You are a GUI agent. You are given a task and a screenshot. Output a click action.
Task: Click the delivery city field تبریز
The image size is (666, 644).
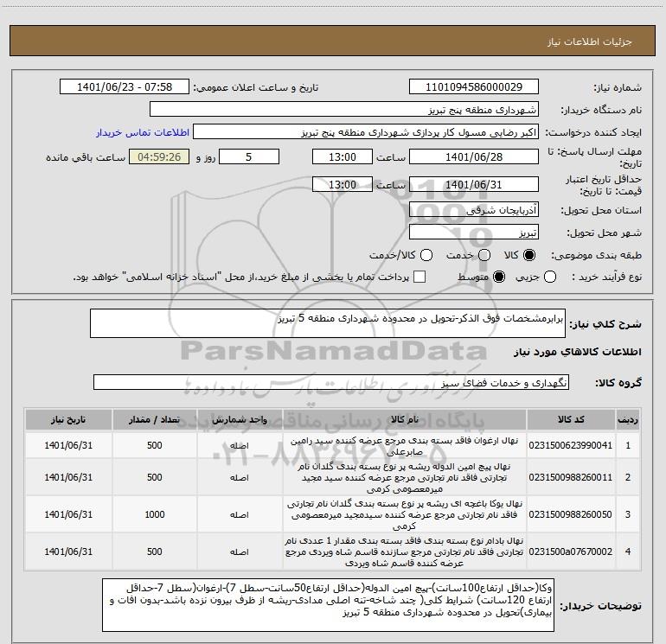pos(474,233)
